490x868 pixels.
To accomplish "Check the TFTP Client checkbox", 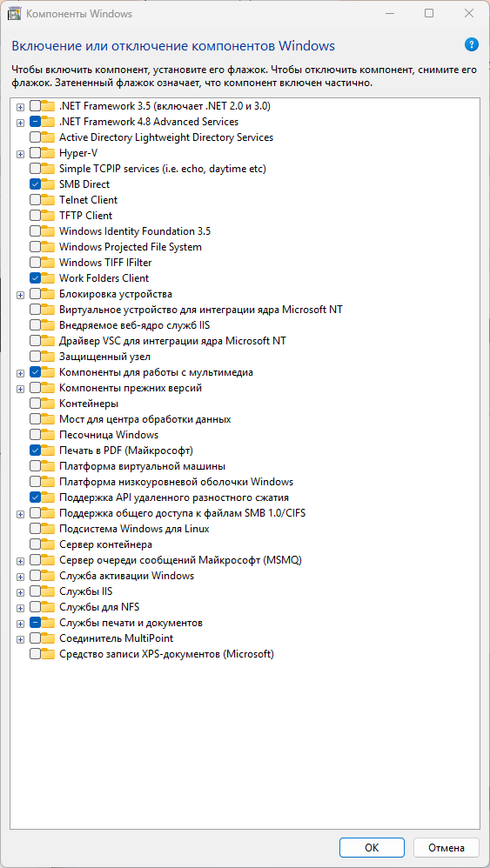I will (x=35, y=216).
